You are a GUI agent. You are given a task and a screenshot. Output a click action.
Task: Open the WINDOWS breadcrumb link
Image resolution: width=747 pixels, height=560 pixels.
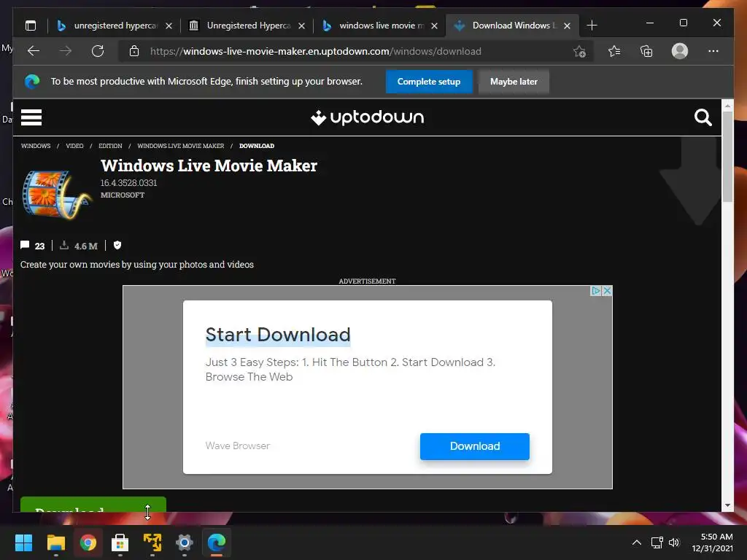pyautogui.click(x=36, y=146)
